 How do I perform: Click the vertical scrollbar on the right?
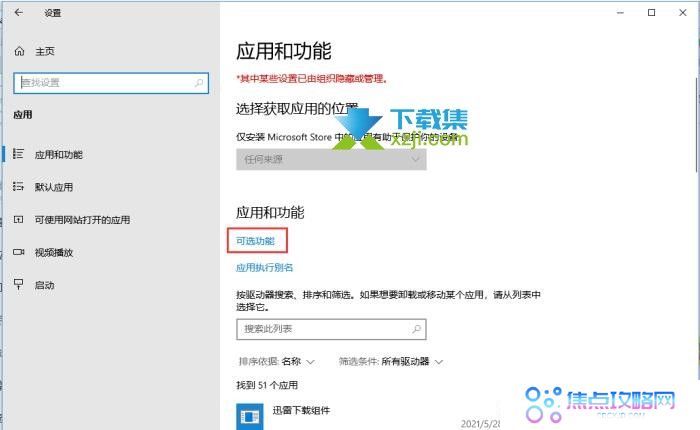[x=697, y=125]
